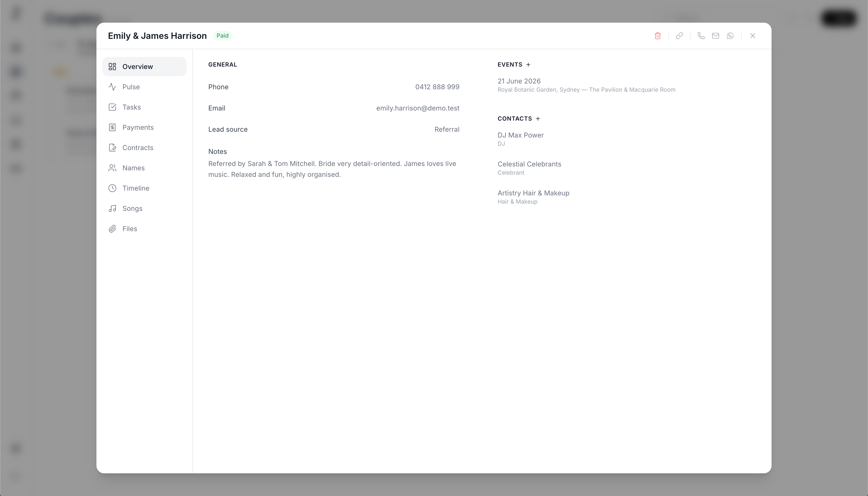Click the Timeline clock icon
This screenshot has width=868, height=496.
coord(112,188)
